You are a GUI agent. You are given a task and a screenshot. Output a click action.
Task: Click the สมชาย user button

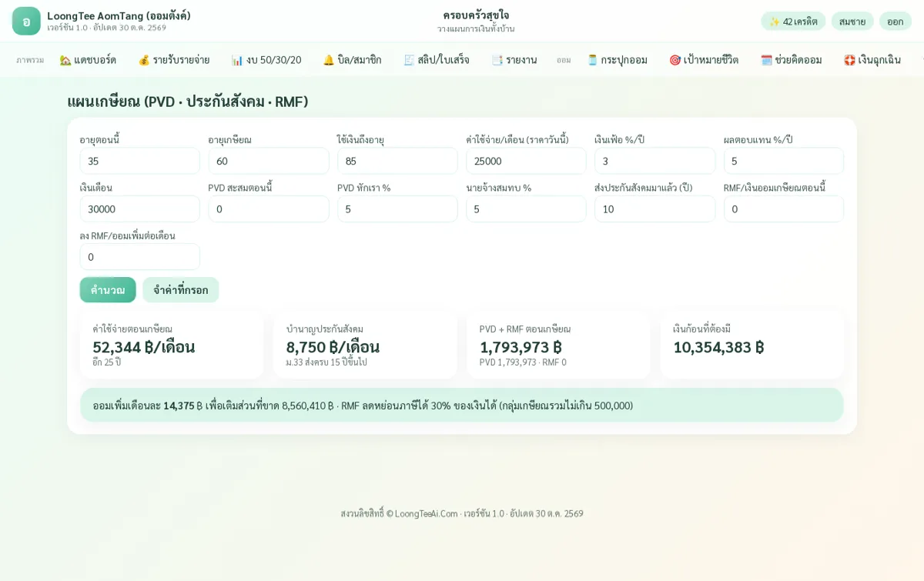point(852,21)
